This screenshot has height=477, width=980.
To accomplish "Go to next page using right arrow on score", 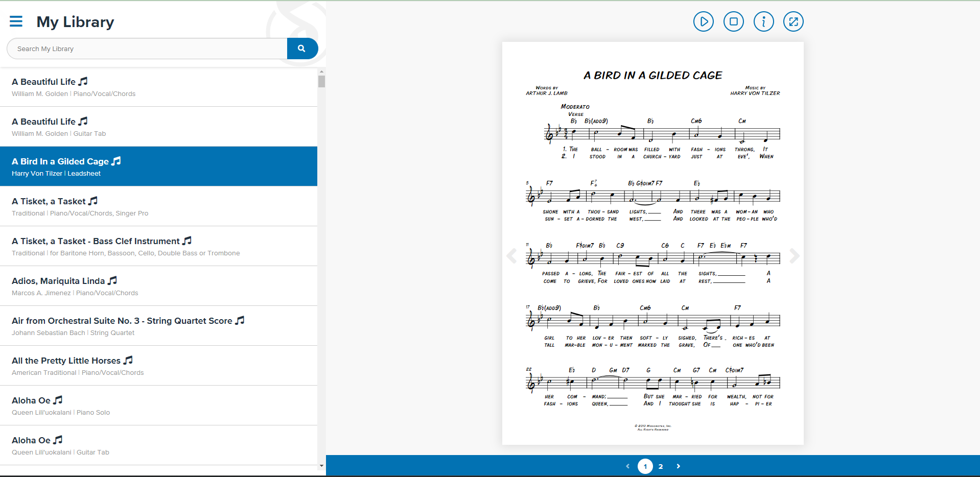I will click(x=794, y=256).
